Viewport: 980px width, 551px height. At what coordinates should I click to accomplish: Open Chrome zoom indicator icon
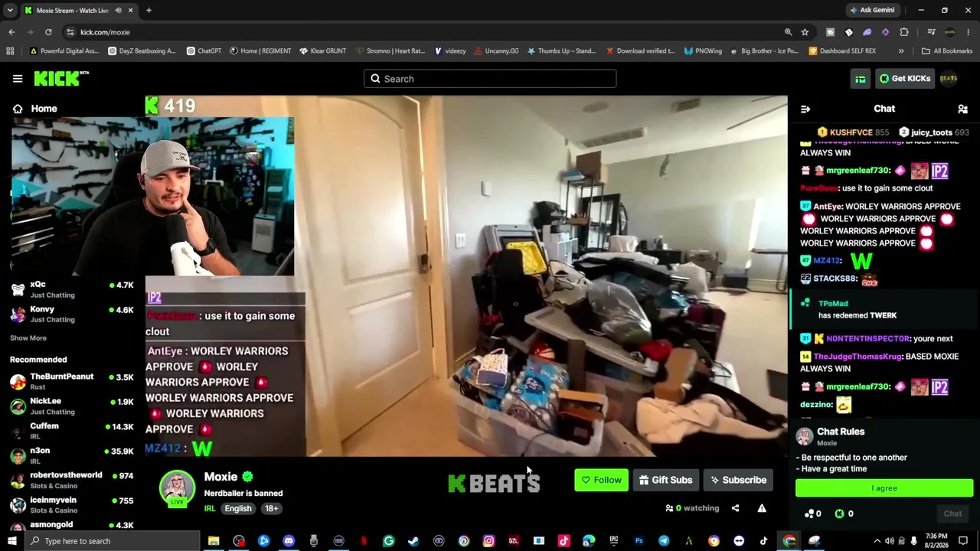coord(788,32)
